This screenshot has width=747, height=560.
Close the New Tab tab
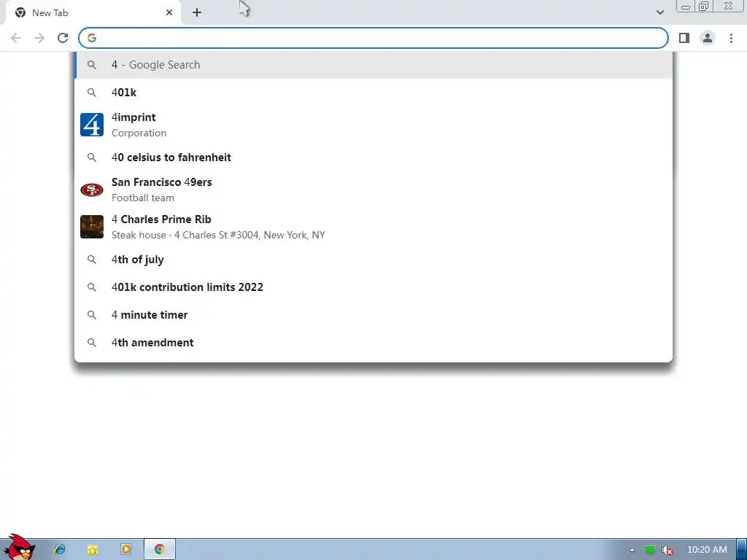pyautogui.click(x=169, y=13)
